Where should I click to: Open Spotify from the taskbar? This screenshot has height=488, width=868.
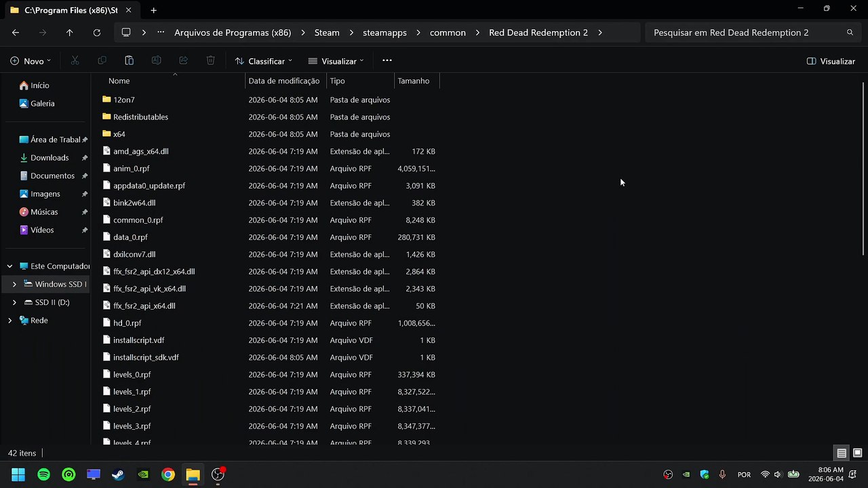tap(43, 474)
